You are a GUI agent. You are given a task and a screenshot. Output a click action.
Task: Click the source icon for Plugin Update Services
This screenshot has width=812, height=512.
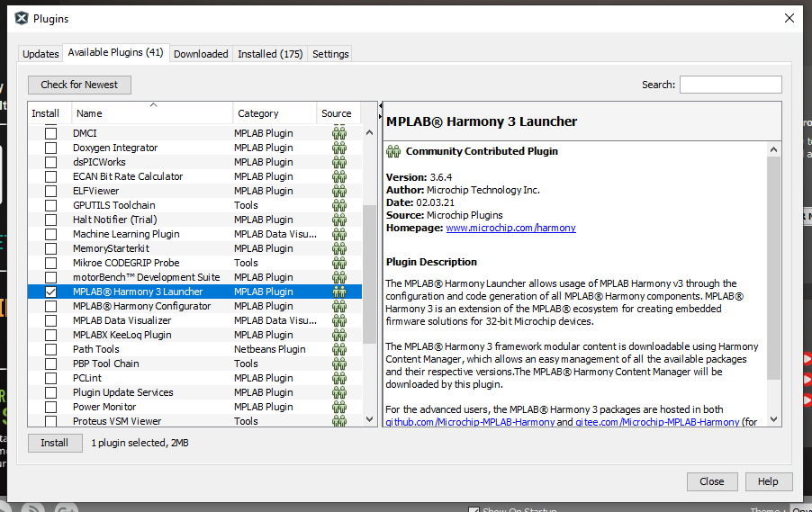(339, 392)
